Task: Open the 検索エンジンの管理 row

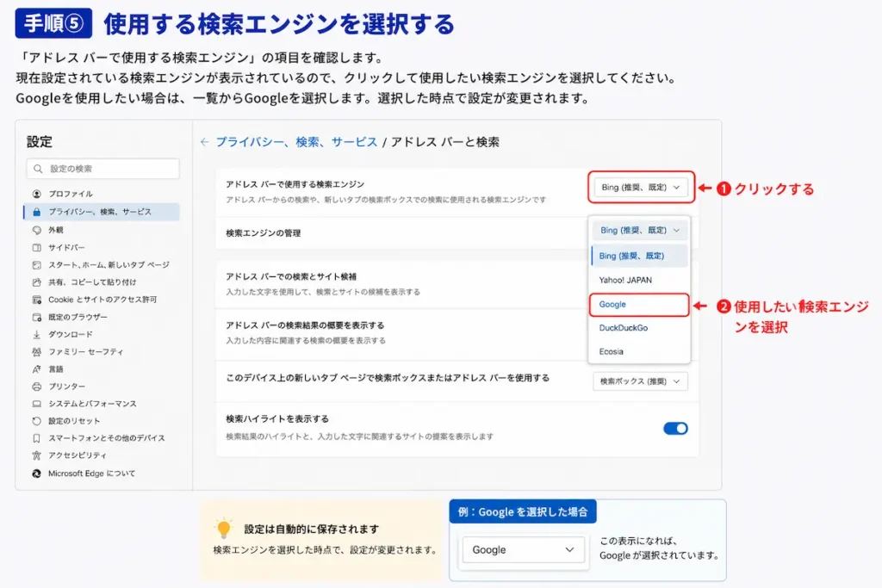Action: click(401, 232)
